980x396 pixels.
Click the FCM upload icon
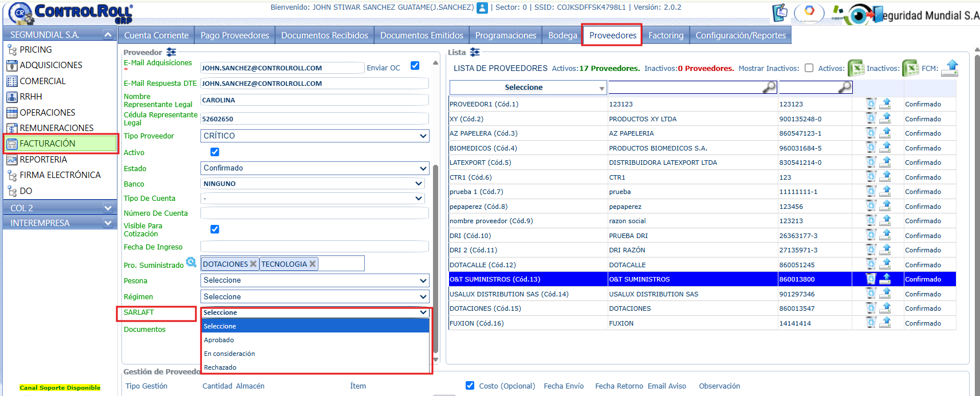(950, 68)
